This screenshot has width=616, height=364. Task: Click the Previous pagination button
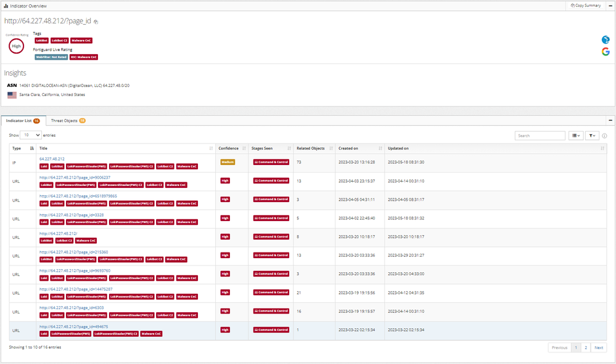[x=559, y=347]
